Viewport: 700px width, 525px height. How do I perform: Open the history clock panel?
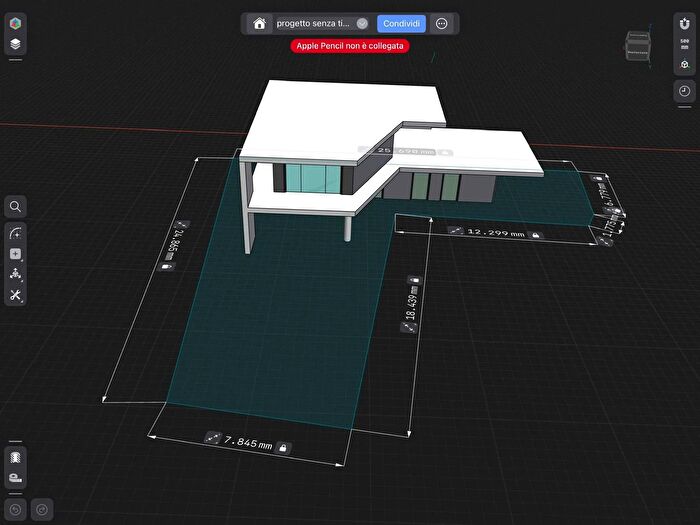click(x=684, y=91)
